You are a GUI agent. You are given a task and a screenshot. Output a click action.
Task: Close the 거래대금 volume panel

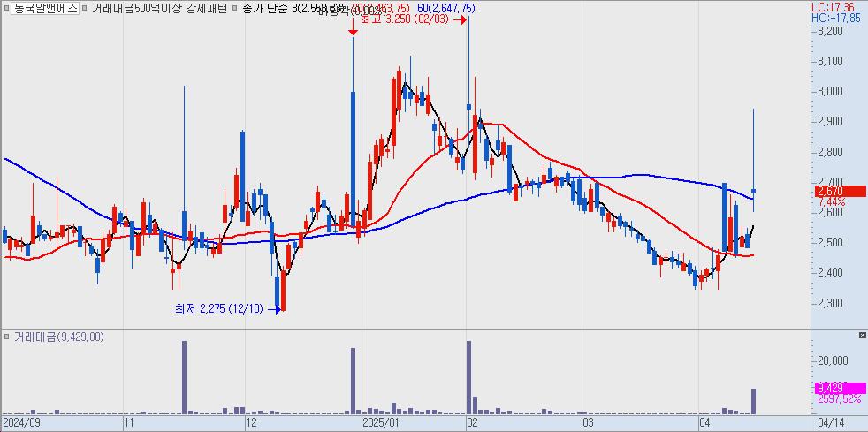tap(862, 335)
